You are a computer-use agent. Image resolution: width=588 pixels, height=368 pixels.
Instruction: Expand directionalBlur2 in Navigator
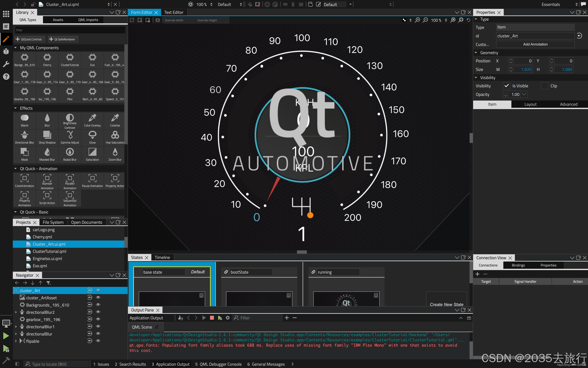[16, 312]
